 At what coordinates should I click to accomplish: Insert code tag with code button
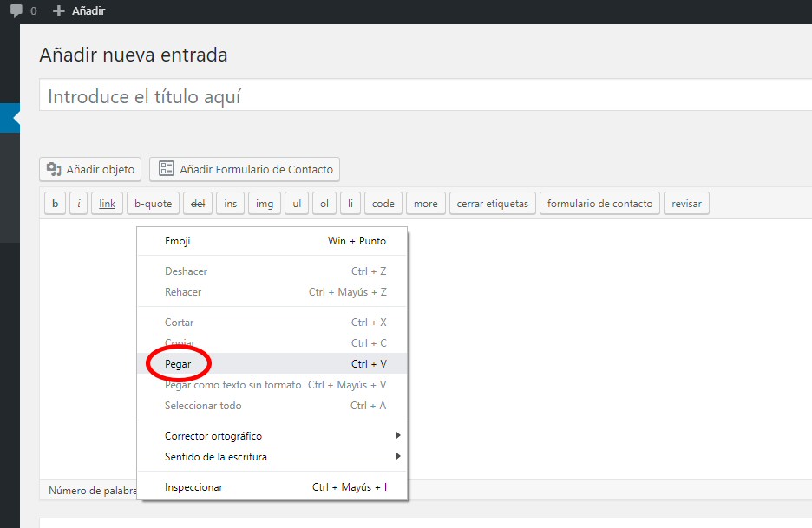coord(383,204)
